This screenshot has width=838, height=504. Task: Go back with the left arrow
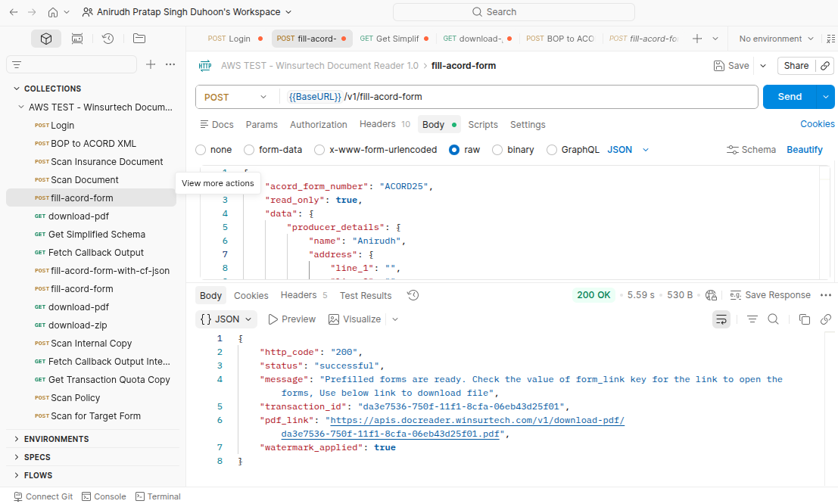[14, 12]
